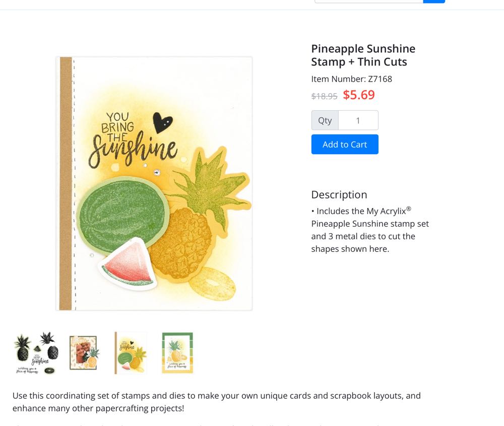Screen dimensions: 504x426
Task: Click the search input box
Action: pyautogui.click(x=368, y=1)
